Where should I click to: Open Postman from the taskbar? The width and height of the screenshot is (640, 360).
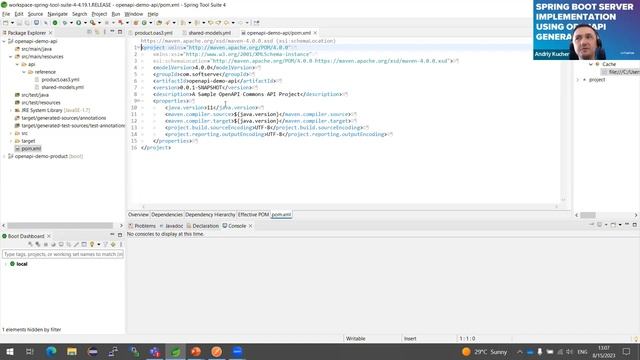217,351
